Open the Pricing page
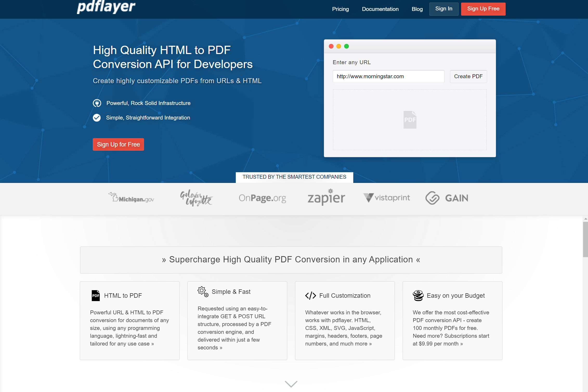The width and height of the screenshot is (588, 392). click(x=340, y=9)
